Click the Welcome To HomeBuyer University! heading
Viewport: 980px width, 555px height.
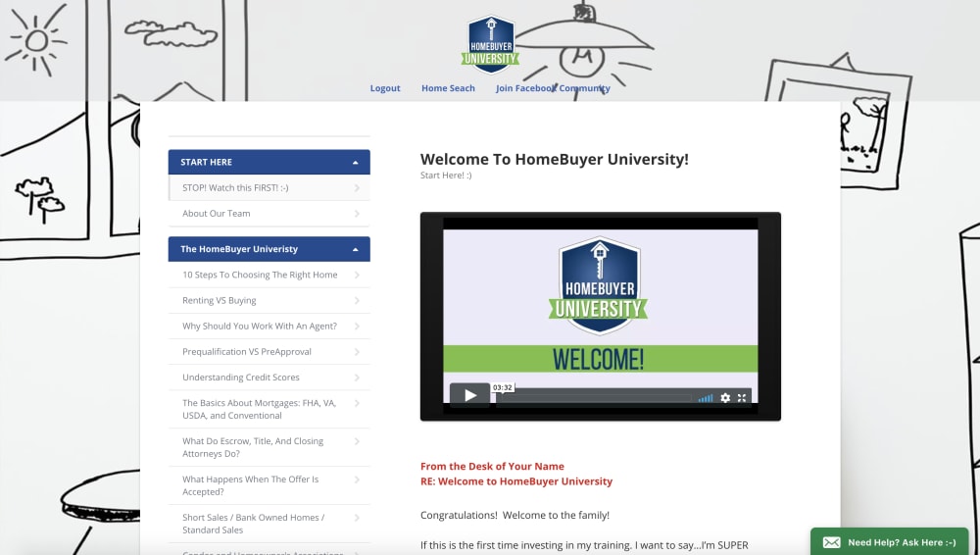pyautogui.click(x=555, y=159)
